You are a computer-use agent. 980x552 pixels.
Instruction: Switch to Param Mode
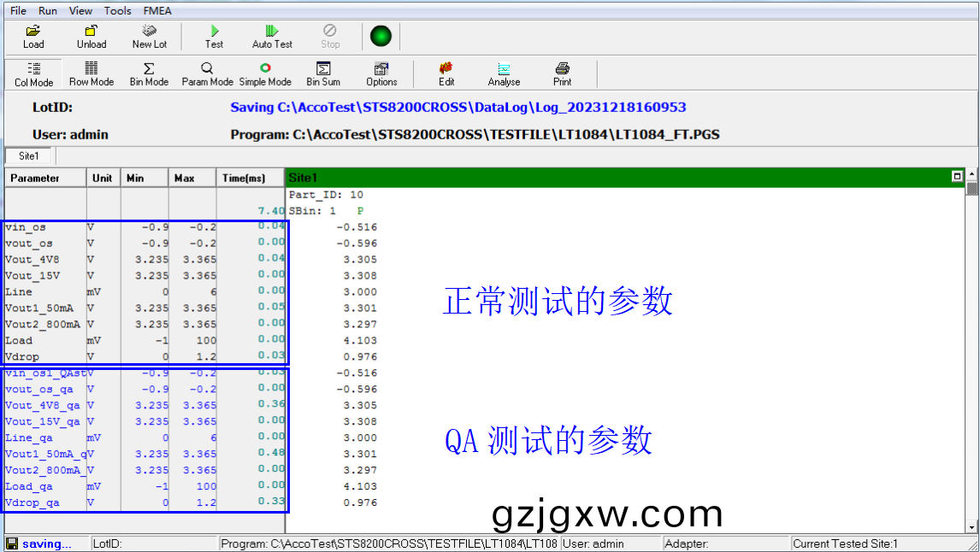206,73
